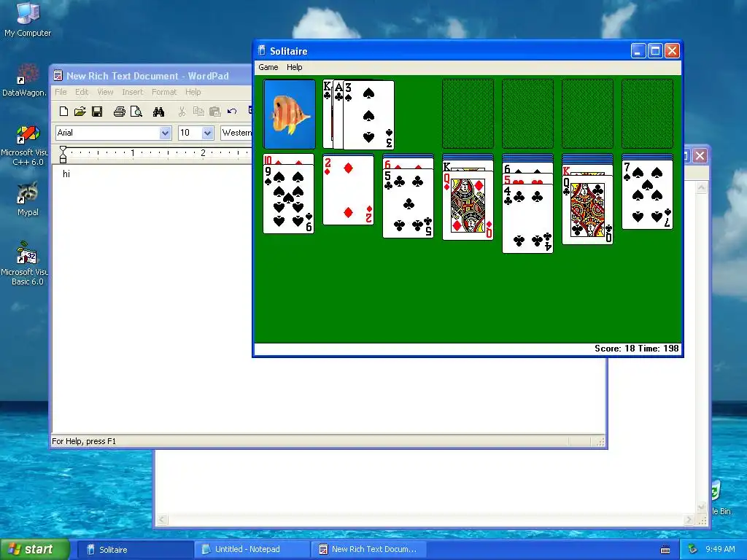
Task: Click 'For Help, press F1' status bar
Action: [84, 441]
